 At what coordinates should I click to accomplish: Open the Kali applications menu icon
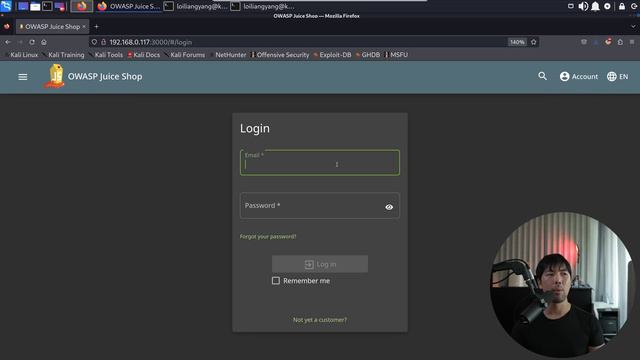[6, 6]
